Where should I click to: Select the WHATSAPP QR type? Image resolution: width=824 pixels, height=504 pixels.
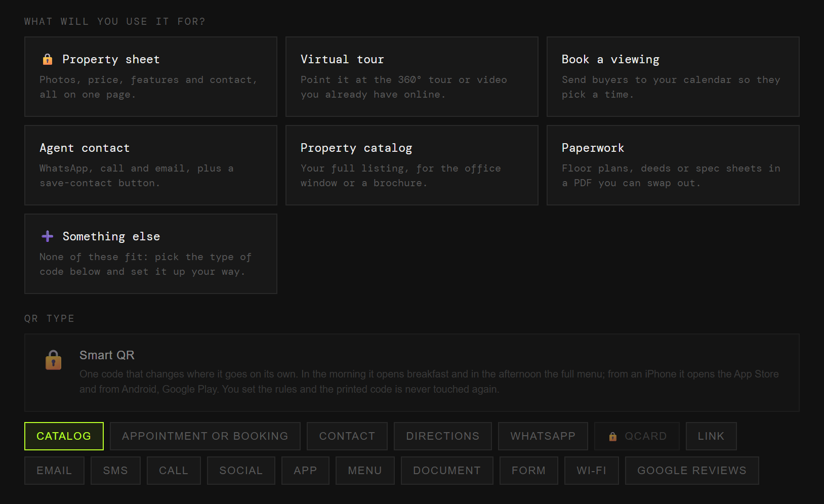(543, 436)
